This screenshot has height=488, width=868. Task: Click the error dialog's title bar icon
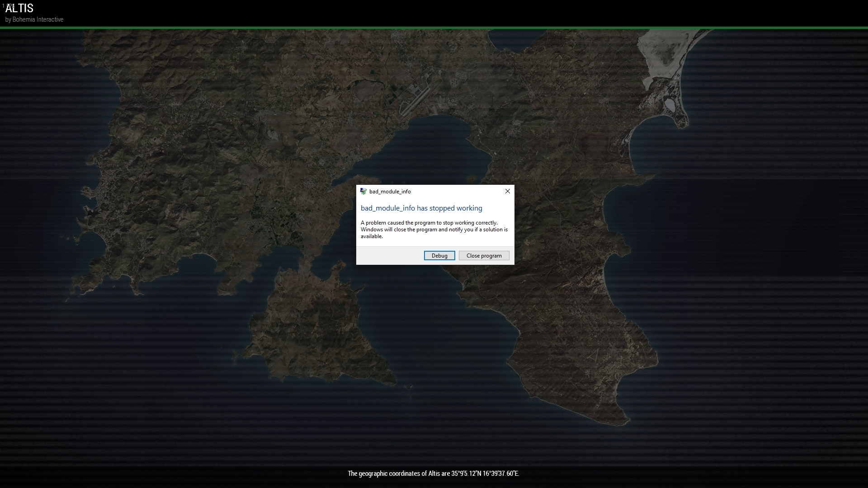363,191
